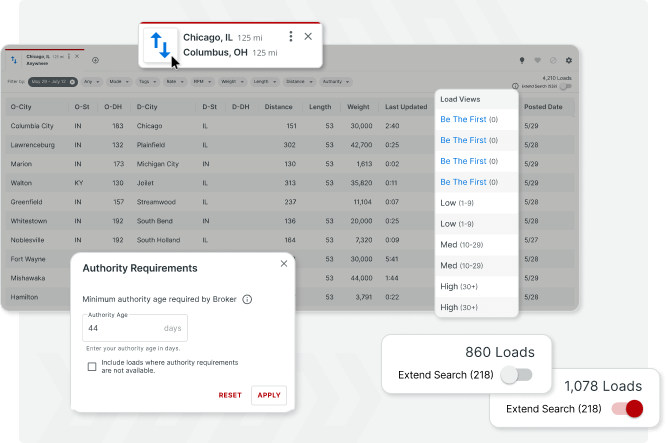Open settings gear icon in top right
Screen dimensions: 667x443
tap(569, 60)
